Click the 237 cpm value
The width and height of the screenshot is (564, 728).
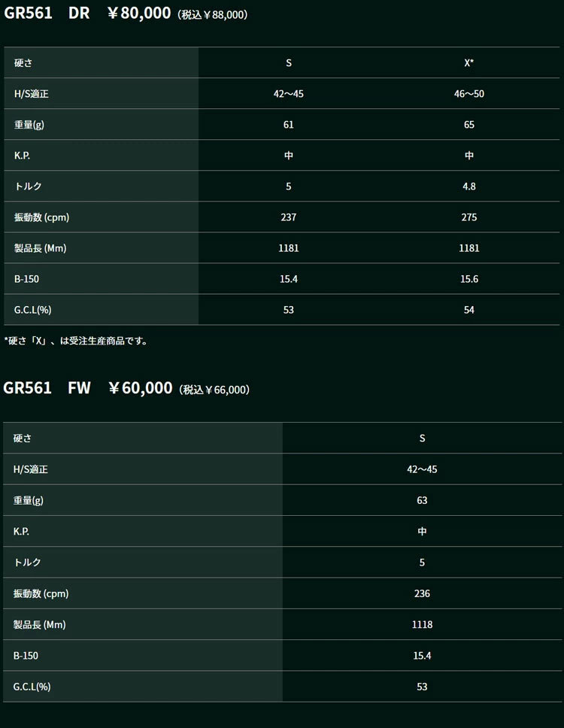pyautogui.click(x=289, y=217)
